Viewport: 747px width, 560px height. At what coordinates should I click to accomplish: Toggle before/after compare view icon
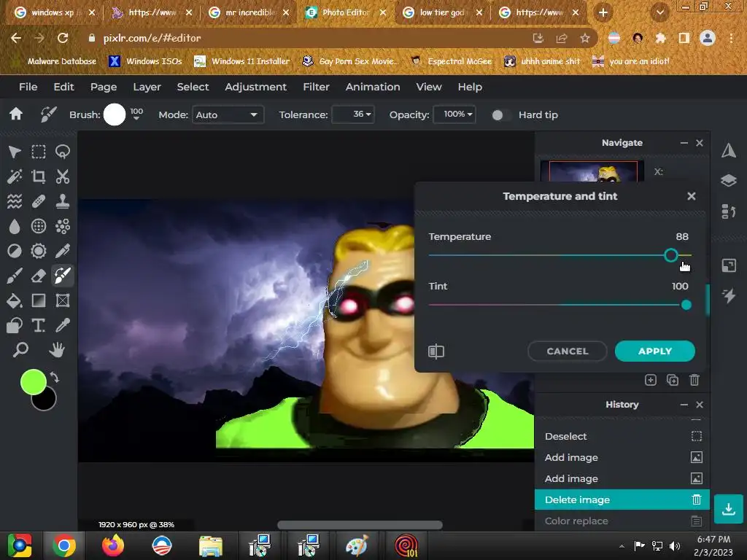[x=436, y=351]
